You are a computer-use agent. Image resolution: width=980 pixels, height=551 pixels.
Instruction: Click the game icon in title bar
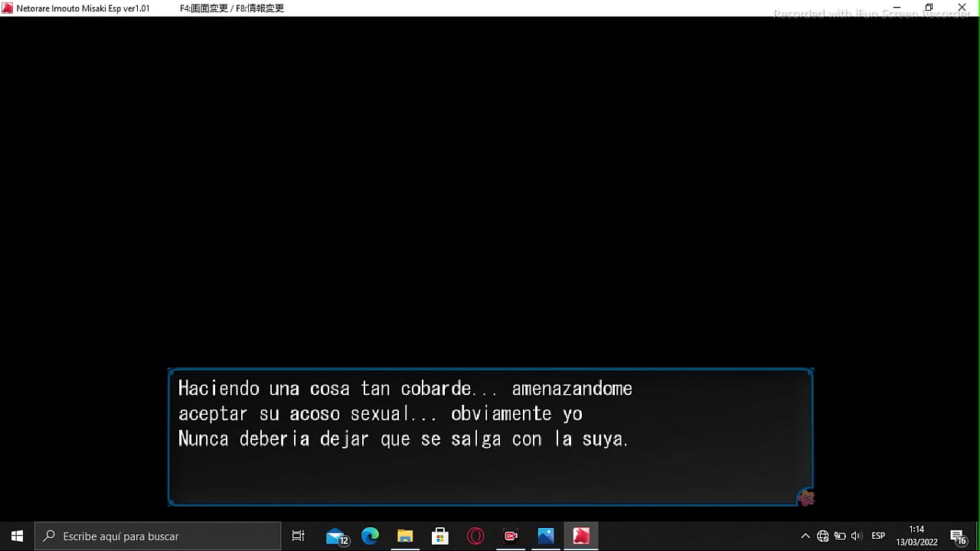[8, 8]
